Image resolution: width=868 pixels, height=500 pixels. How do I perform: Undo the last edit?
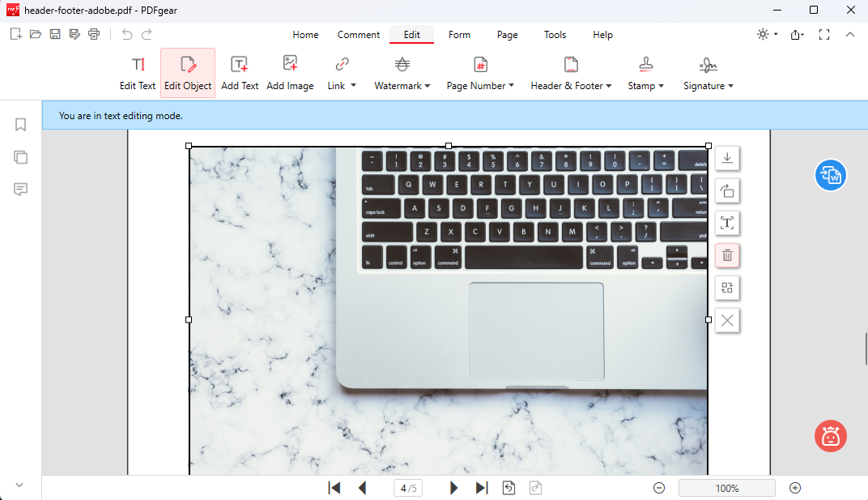click(126, 35)
